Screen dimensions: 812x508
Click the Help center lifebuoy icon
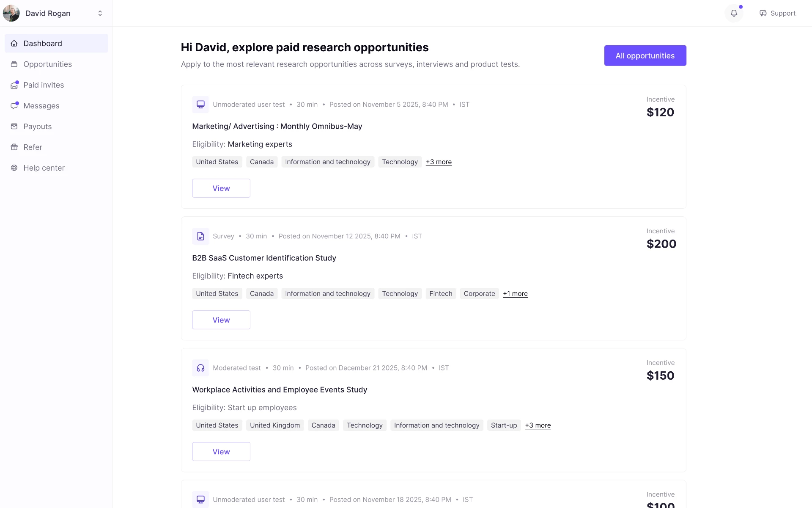pyautogui.click(x=14, y=168)
